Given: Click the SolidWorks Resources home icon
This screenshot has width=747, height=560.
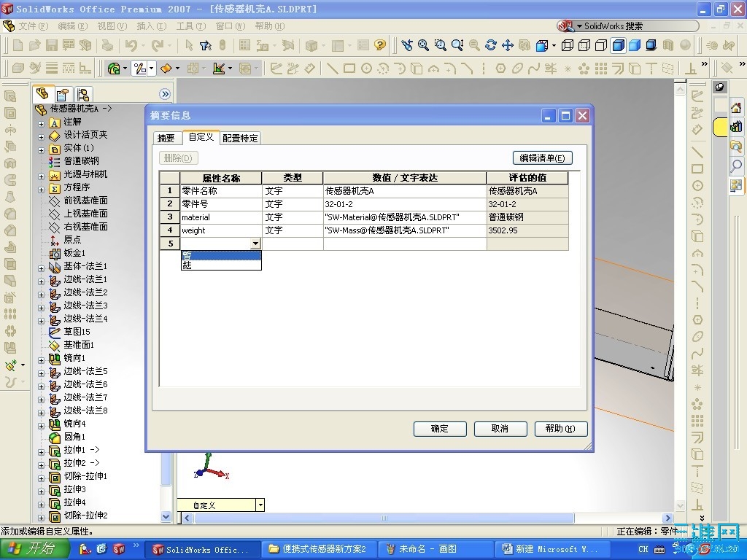Looking at the screenshot, I should pyautogui.click(x=736, y=108).
